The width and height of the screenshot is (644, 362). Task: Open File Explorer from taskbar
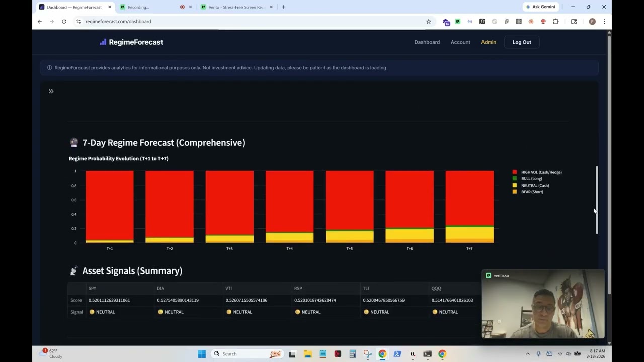[307, 354]
